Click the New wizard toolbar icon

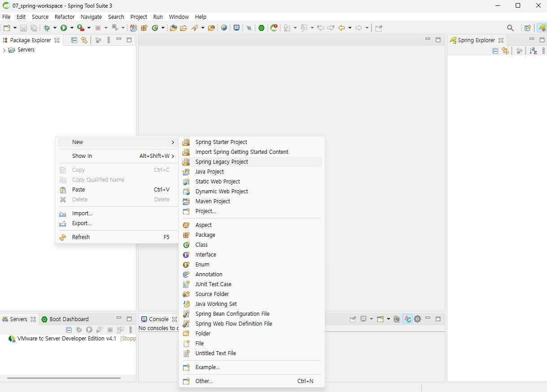pos(7,28)
